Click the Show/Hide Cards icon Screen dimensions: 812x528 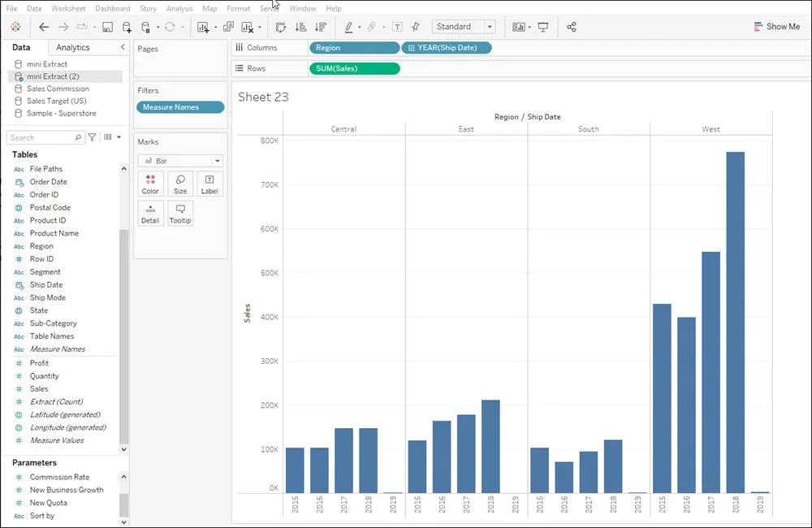tap(518, 27)
